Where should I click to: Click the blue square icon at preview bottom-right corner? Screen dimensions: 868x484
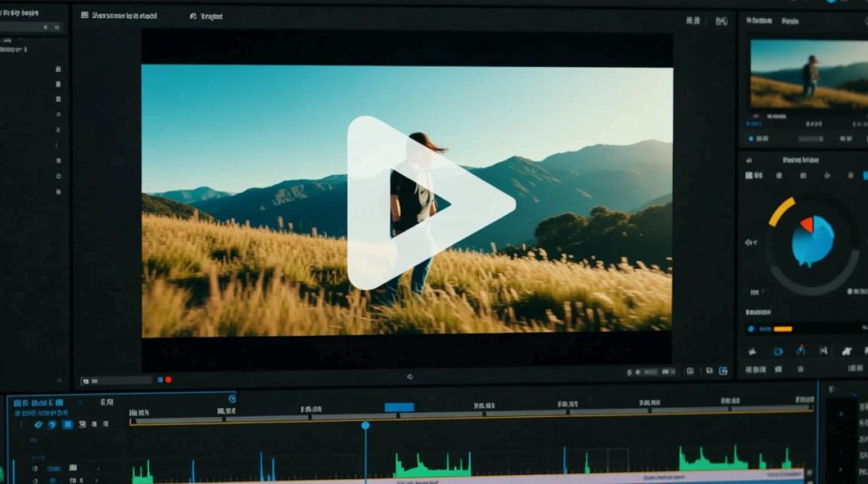click(723, 371)
